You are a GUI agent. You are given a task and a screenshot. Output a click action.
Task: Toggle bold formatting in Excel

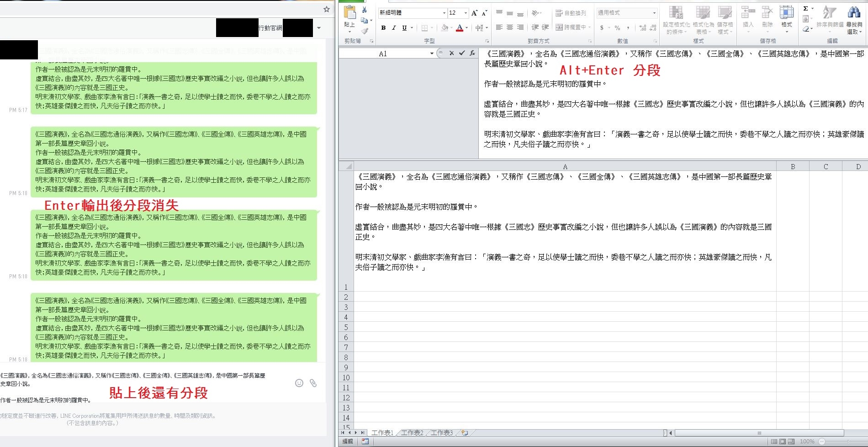383,28
